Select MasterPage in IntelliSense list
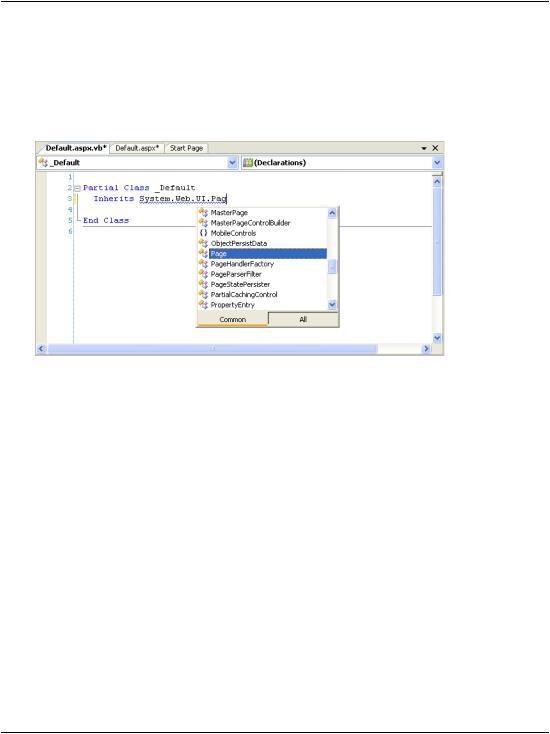This screenshot has height=734, width=550. 229,213
